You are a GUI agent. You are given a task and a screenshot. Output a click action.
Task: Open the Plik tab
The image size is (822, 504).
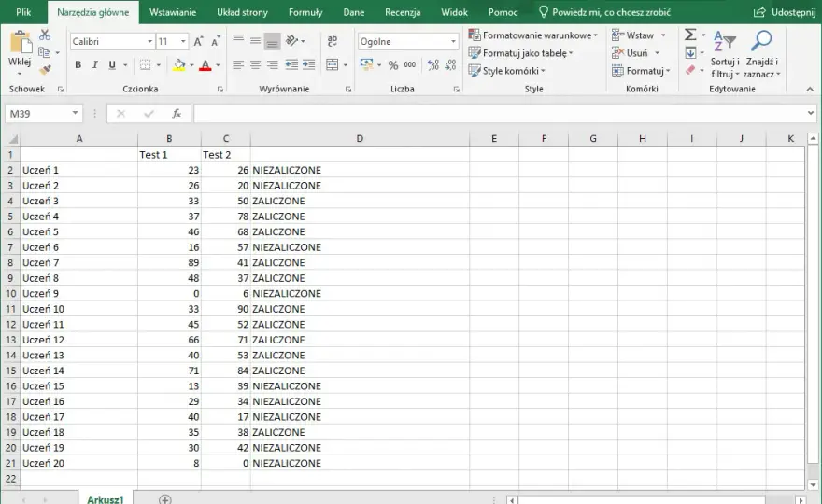coord(23,12)
